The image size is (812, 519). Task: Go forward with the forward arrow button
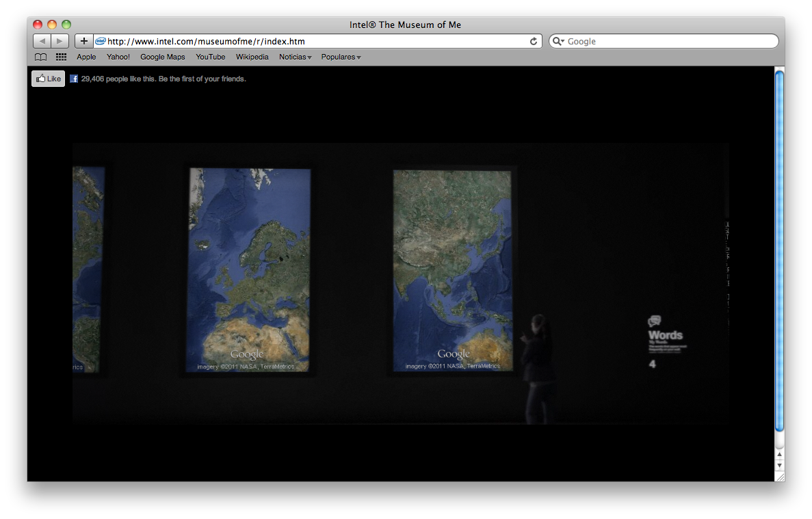click(x=60, y=41)
